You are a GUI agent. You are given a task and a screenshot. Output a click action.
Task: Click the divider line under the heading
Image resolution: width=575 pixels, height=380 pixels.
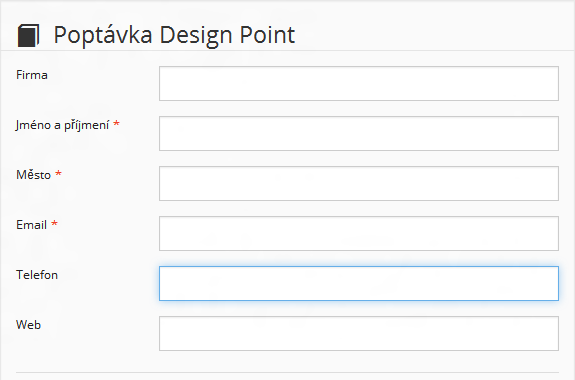(288, 50)
